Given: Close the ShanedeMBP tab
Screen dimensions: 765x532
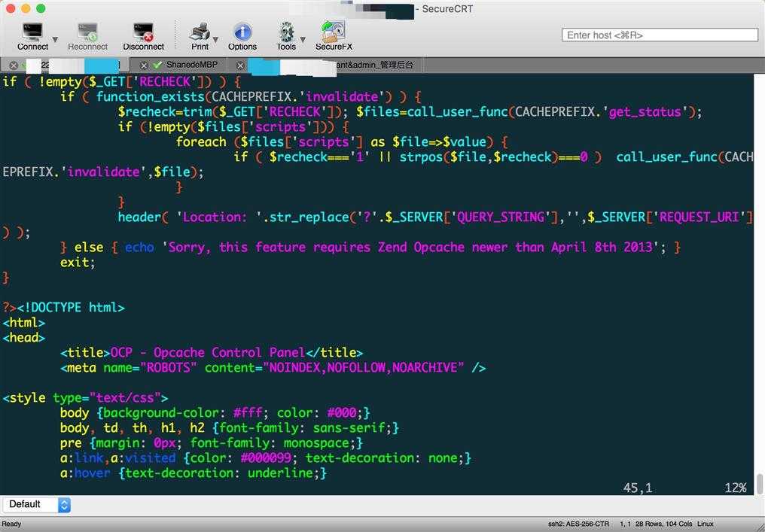Looking at the screenshot, I should point(143,65).
